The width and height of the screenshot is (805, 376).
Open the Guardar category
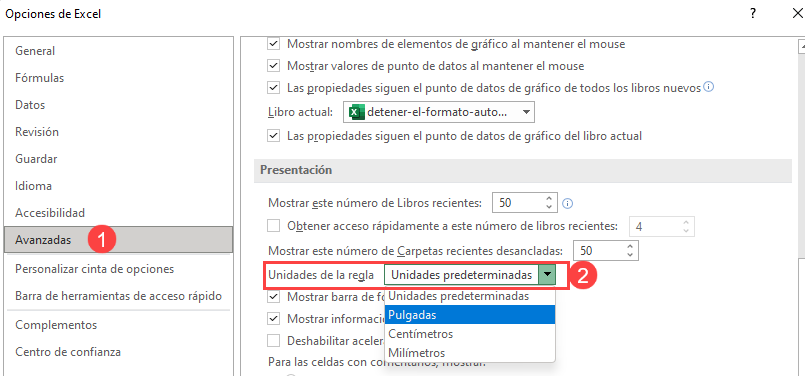[x=36, y=159]
